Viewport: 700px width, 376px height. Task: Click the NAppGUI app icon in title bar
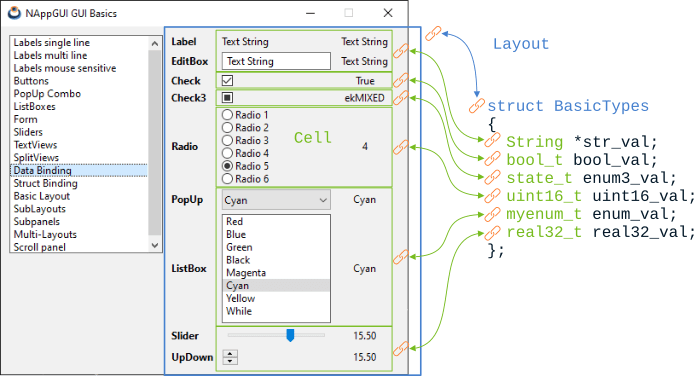tap(14, 13)
